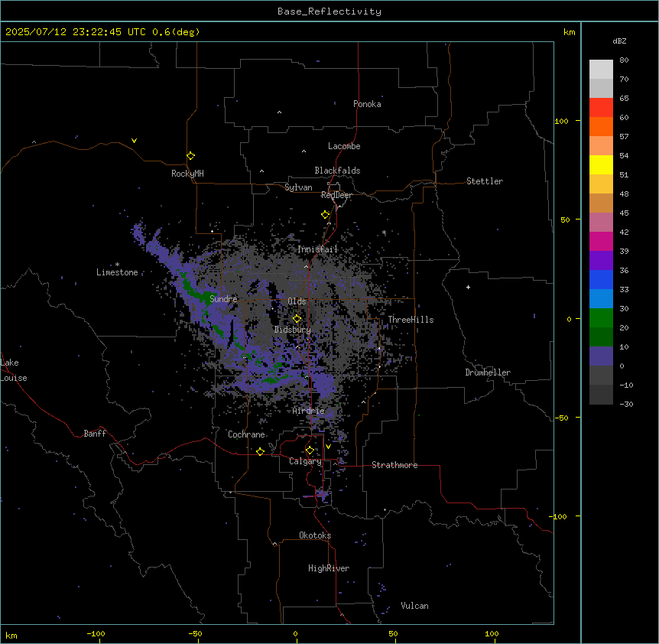
Task: Select the orange 57-60 dBZ legend swatch
Action: pos(601,126)
